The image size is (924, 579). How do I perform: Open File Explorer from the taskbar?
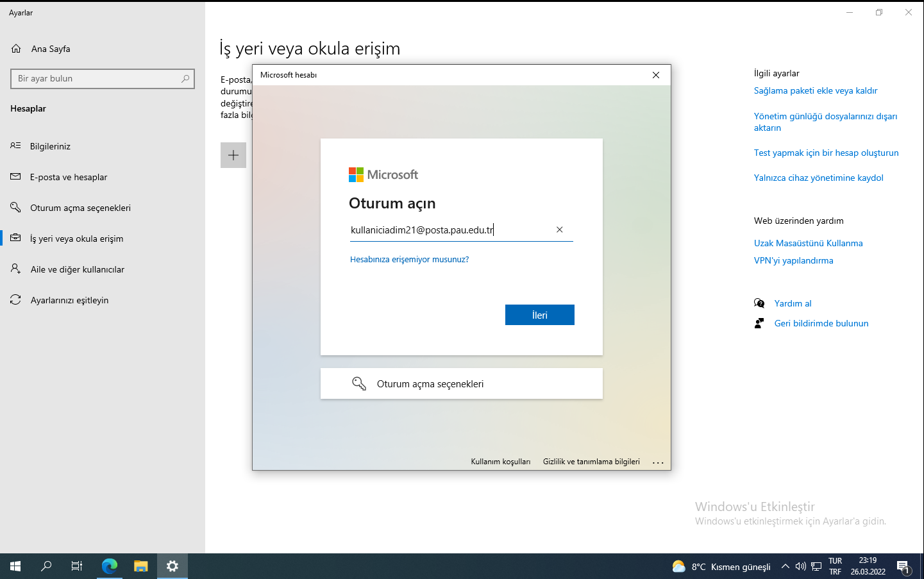(x=141, y=566)
